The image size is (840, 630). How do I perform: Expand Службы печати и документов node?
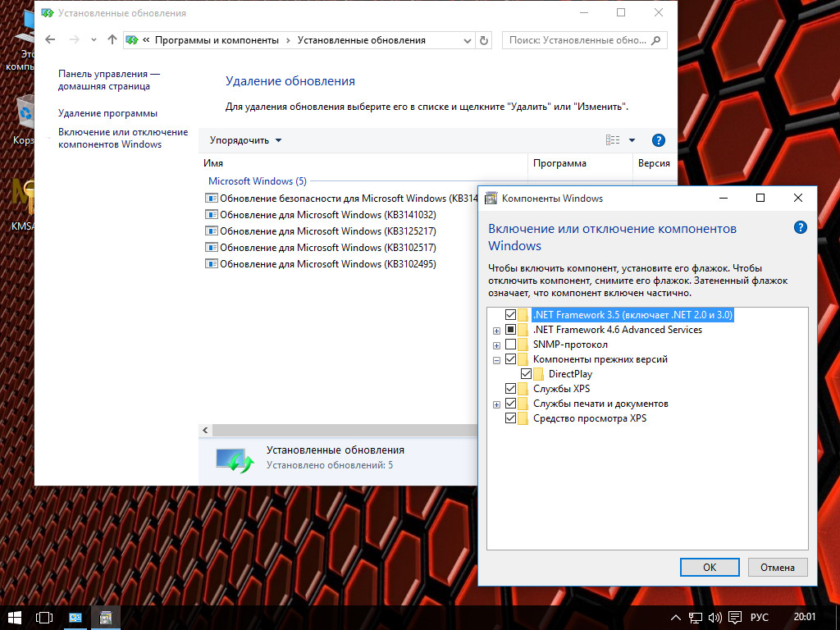tap(496, 404)
